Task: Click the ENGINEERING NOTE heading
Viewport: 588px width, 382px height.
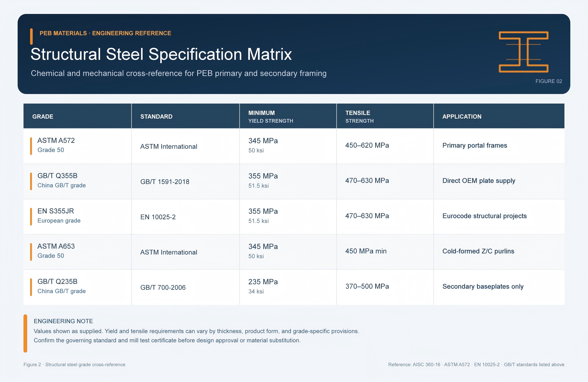Action: pyautogui.click(x=63, y=321)
